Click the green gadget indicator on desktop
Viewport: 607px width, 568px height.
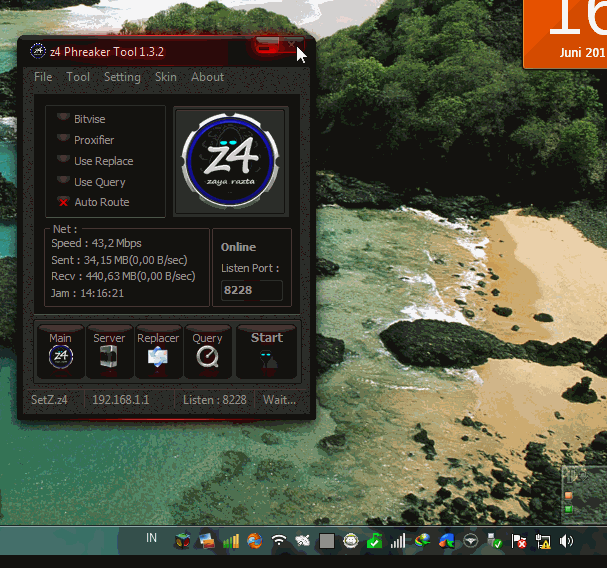pos(568,509)
